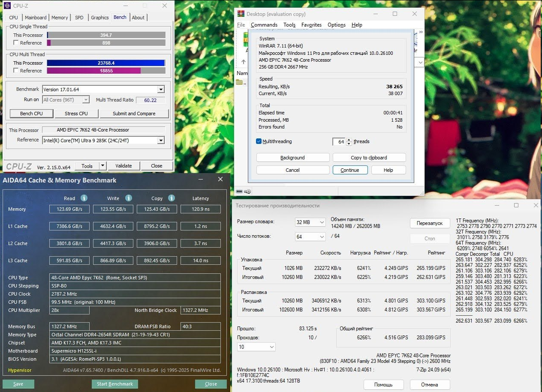This screenshot has height=392, width=542.
Task: Click Cancel in the WinRAR benchmark dialog
Action: (293, 170)
